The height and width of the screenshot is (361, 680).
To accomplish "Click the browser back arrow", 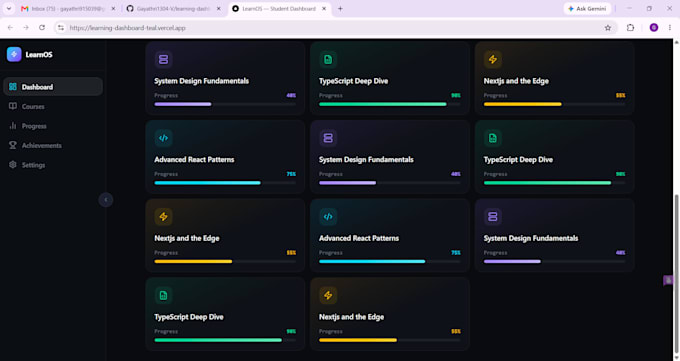I will (10, 28).
